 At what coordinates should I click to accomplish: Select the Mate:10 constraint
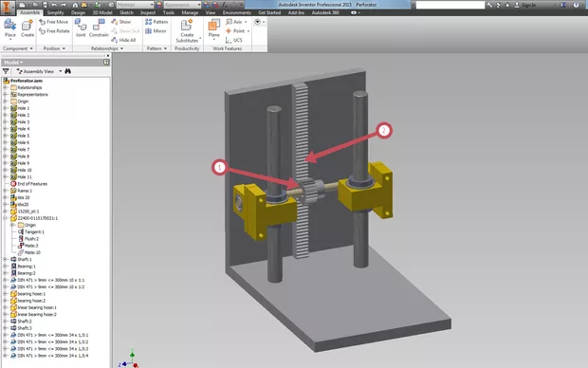(x=28, y=252)
